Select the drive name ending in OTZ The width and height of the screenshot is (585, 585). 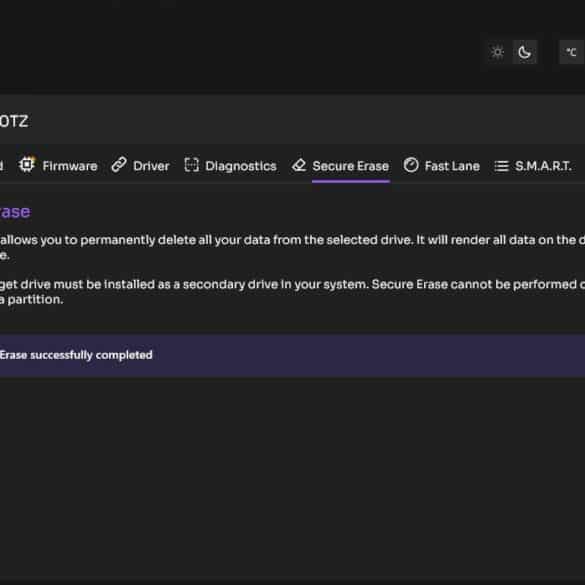click(x=14, y=121)
